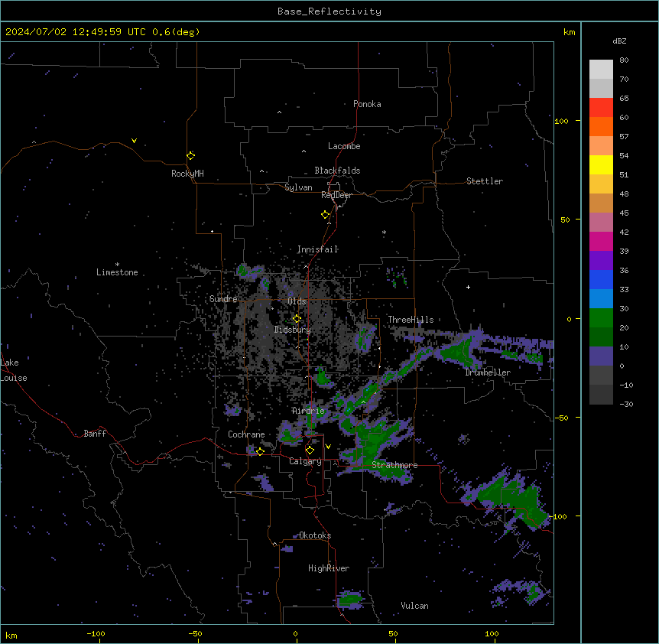This screenshot has height=644, width=659.
Task: Click the HighRiver city label
Action: pyautogui.click(x=329, y=568)
